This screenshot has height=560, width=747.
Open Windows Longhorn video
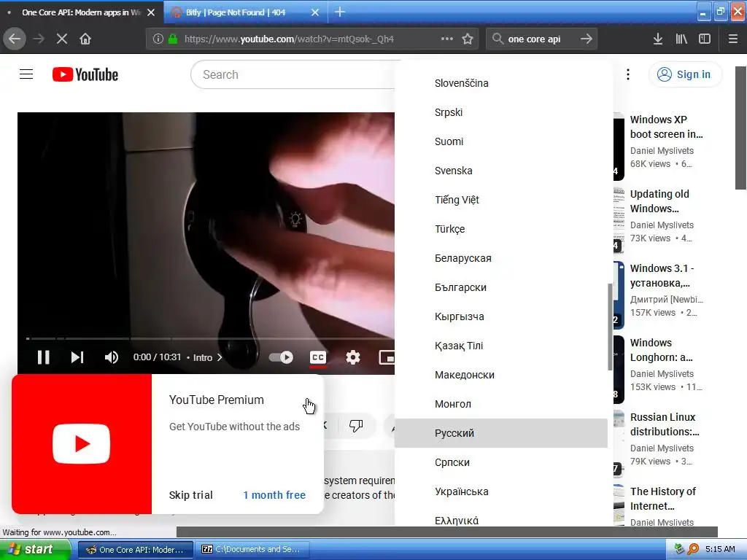[x=661, y=349]
